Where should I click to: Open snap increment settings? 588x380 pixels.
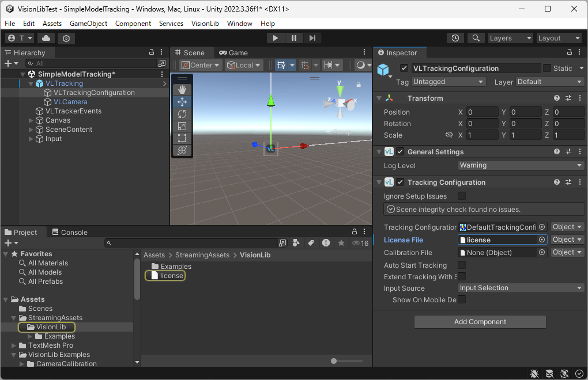coord(332,65)
